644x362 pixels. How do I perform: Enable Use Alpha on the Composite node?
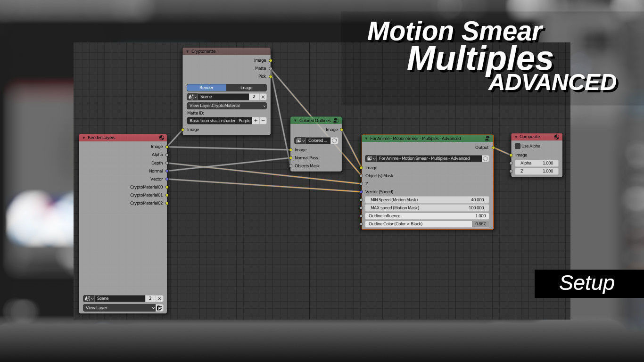pyautogui.click(x=518, y=146)
